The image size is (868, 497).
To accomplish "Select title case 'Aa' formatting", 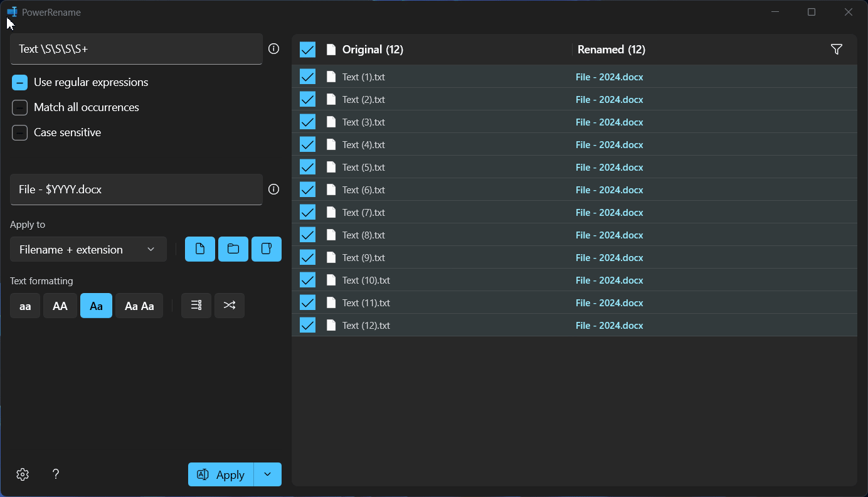I will point(96,306).
